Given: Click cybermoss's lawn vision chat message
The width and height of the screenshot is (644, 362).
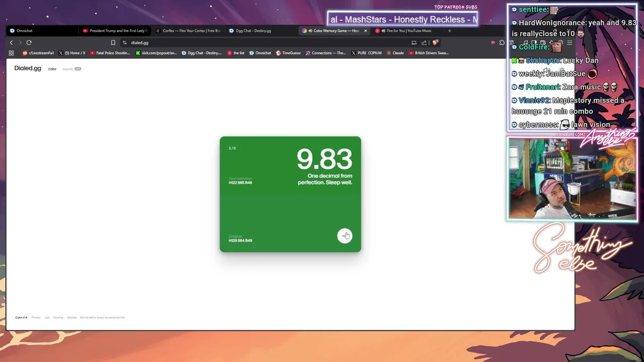Looking at the screenshot, I should [x=561, y=124].
